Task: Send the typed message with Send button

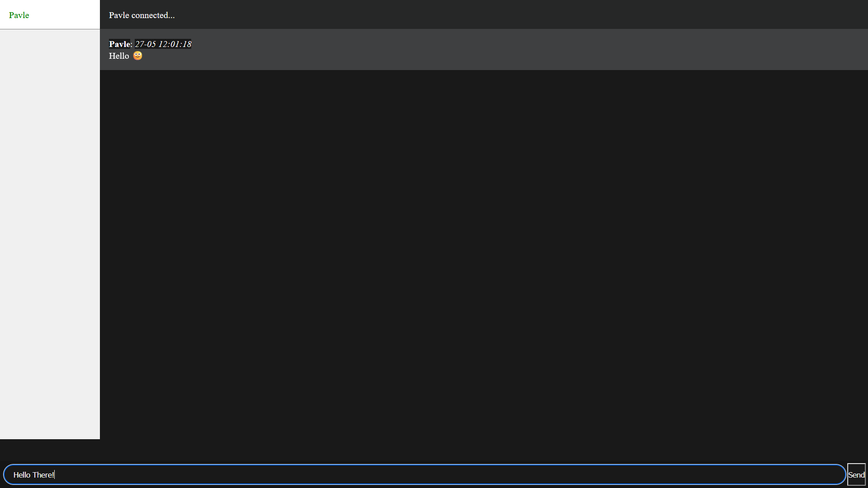Action: tap(856, 474)
